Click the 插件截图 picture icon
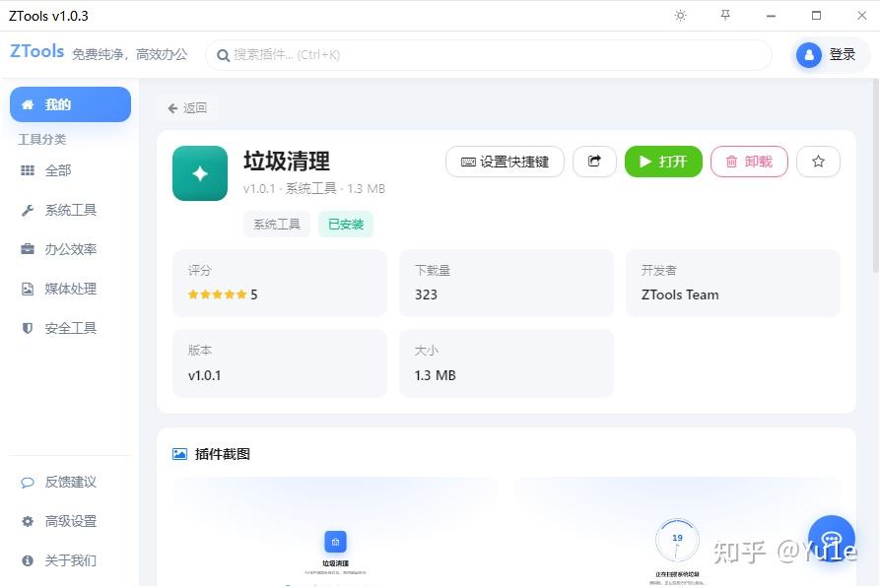 point(179,454)
